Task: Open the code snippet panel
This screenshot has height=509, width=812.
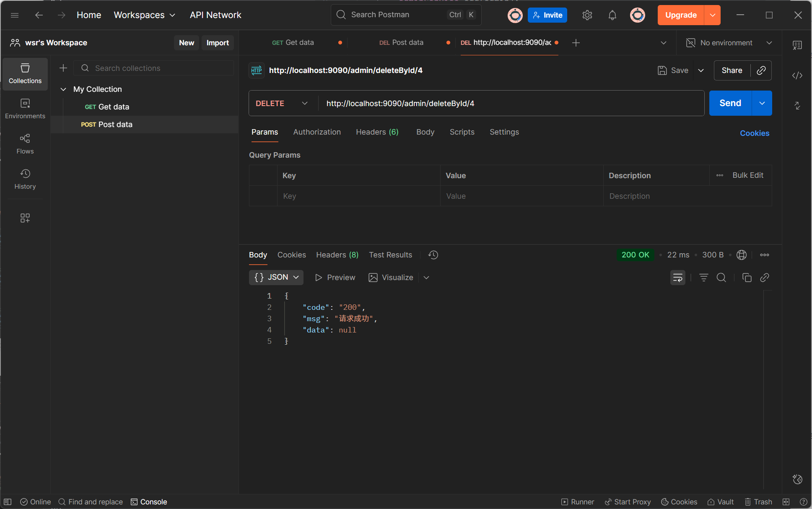Action: point(797,75)
